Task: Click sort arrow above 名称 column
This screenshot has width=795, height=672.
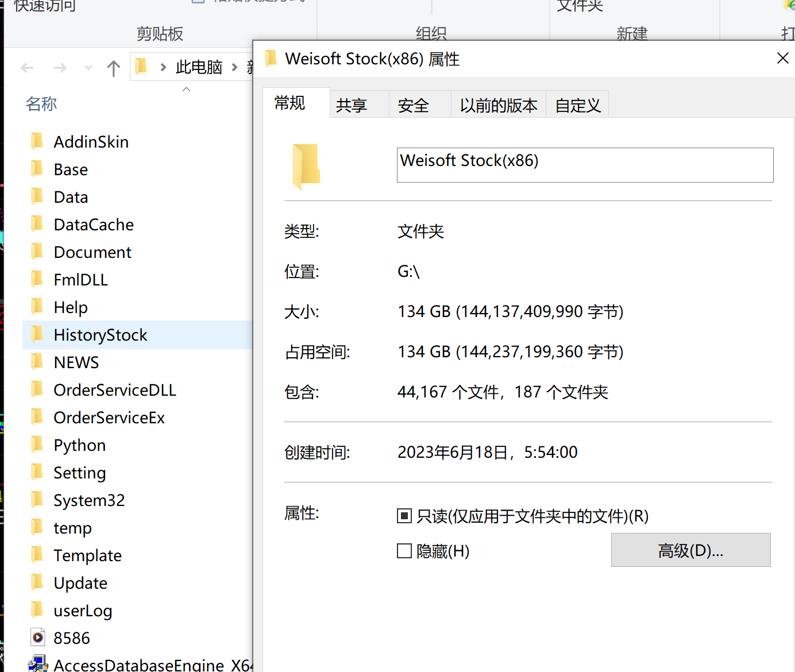Action: click(186, 89)
